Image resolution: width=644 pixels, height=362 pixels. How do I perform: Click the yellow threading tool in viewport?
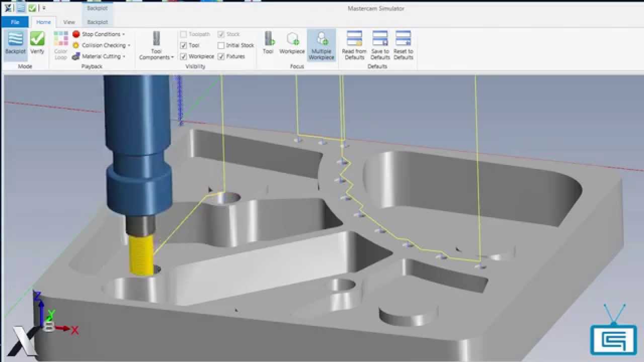pos(141,255)
